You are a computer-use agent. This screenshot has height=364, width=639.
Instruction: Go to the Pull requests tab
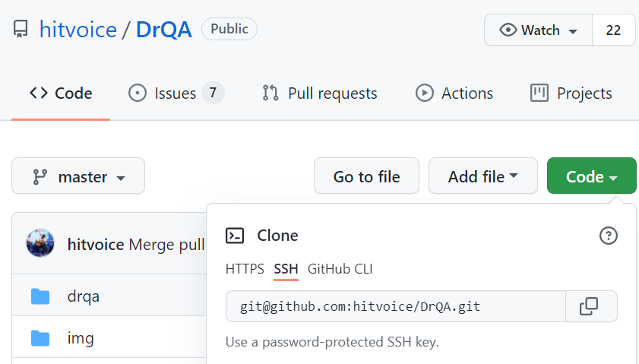point(320,93)
